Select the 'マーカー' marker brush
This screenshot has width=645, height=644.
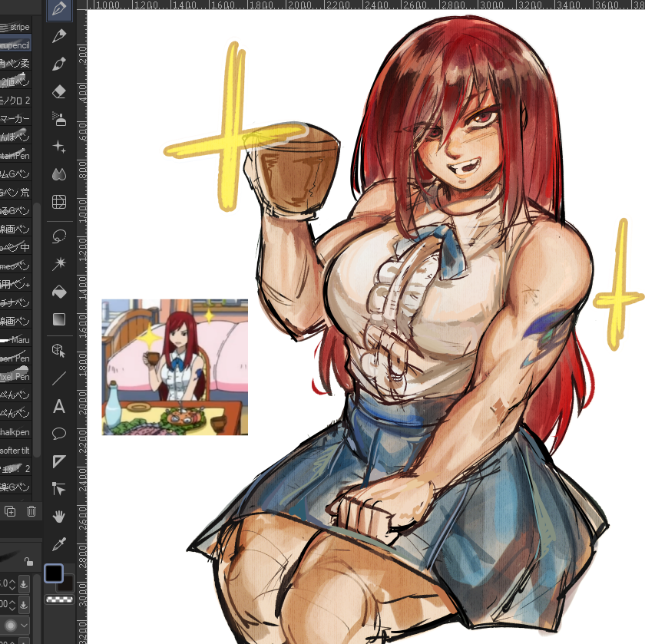(x=15, y=118)
